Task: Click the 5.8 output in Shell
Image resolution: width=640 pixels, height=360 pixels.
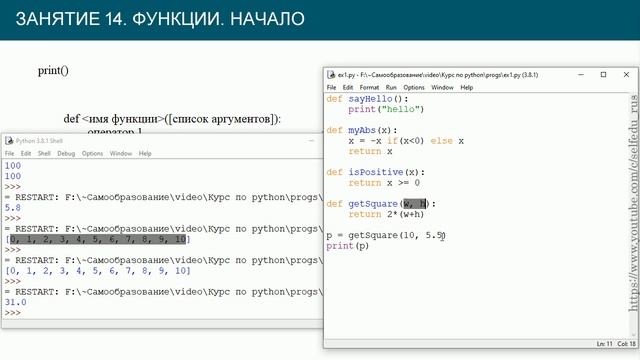Action: [x=13, y=208]
